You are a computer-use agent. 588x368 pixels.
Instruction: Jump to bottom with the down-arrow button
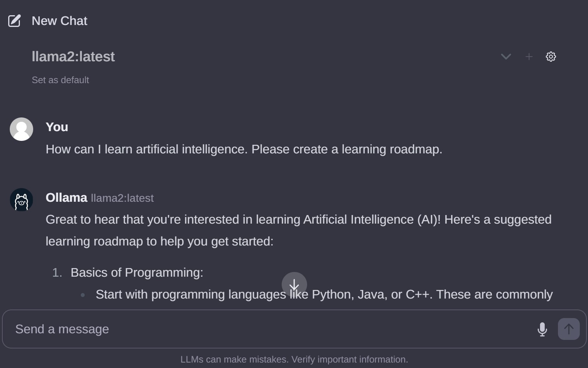tap(294, 284)
